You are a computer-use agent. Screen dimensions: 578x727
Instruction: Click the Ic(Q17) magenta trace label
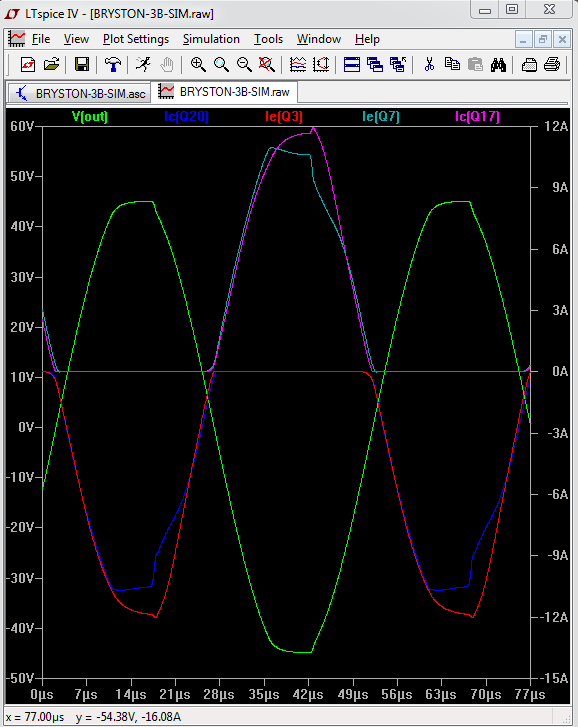tap(477, 116)
